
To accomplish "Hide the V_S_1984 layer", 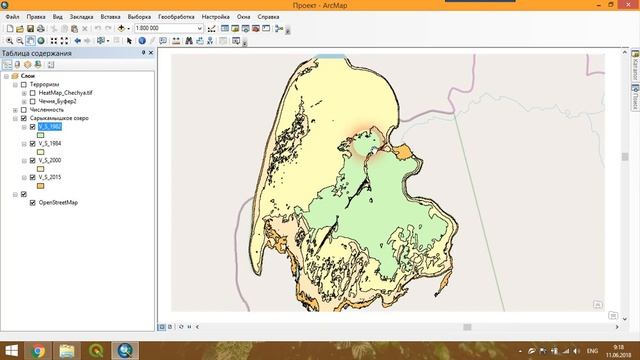I will point(33,144).
